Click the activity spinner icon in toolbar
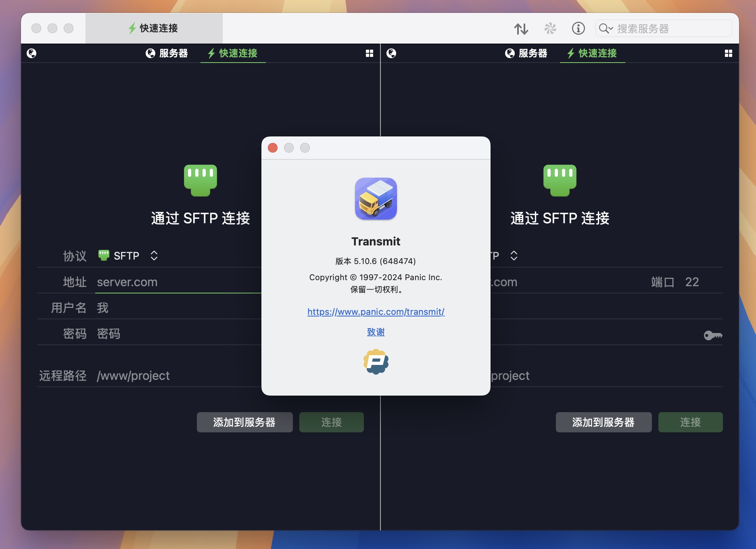756x549 pixels. (x=550, y=28)
